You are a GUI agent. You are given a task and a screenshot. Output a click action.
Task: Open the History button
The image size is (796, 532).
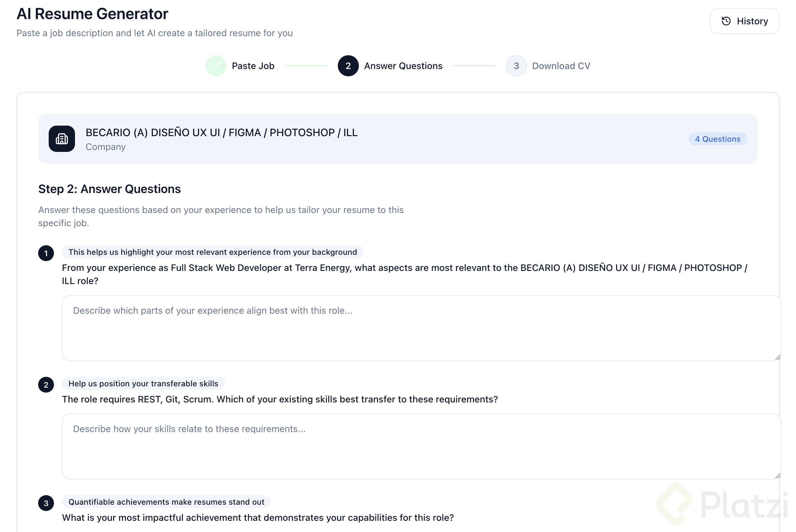[744, 21]
